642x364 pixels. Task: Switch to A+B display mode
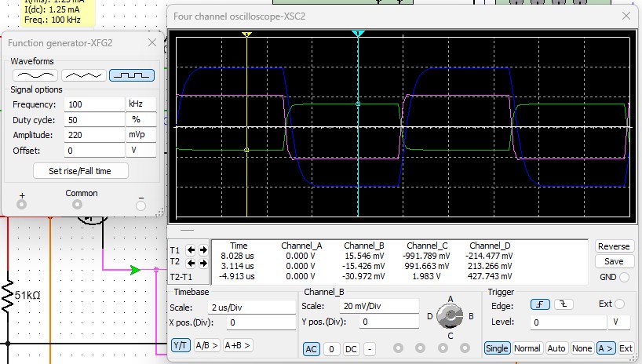tap(238, 345)
